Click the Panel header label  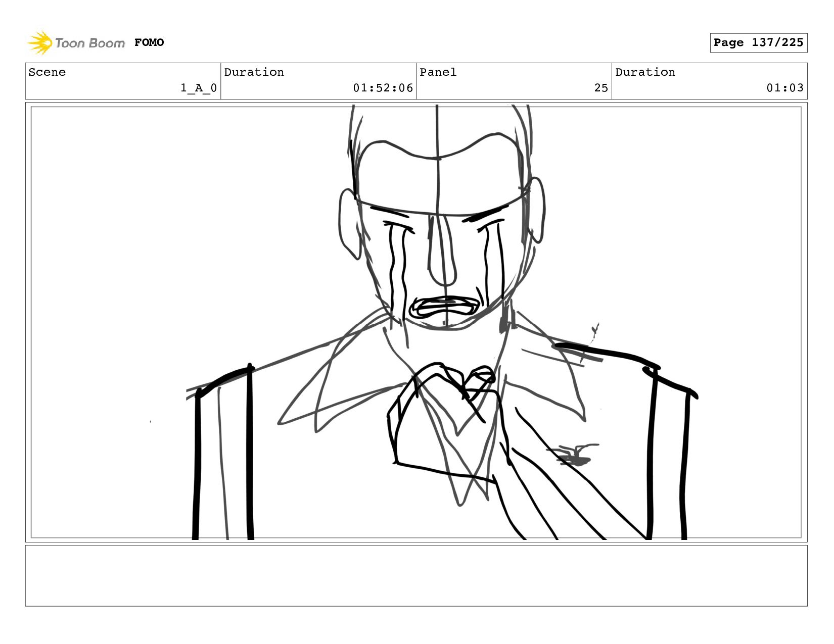pyautogui.click(x=438, y=72)
